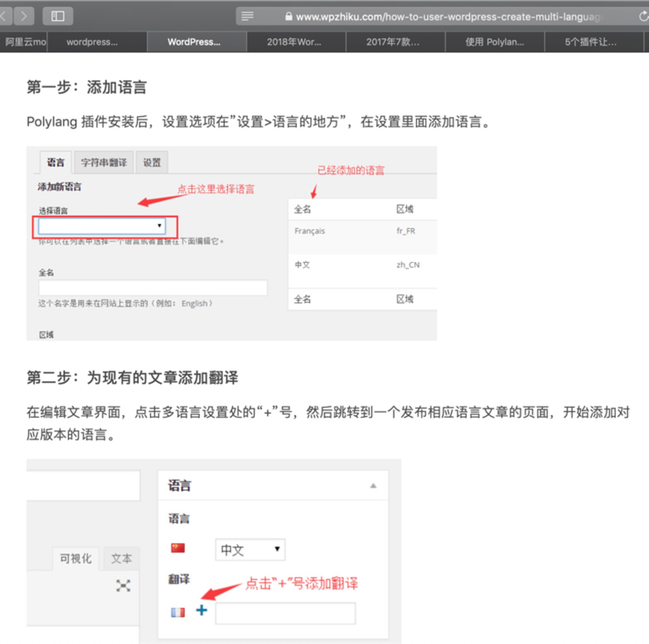Open the 中文 language dropdown
The width and height of the screenshot is (649, 644).
pyautogui.click(x=250, y=550)
